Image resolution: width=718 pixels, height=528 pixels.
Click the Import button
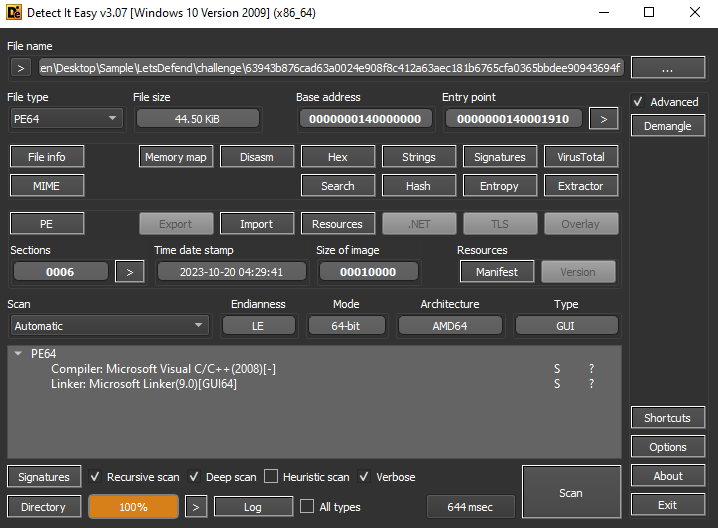coord(256,224)
